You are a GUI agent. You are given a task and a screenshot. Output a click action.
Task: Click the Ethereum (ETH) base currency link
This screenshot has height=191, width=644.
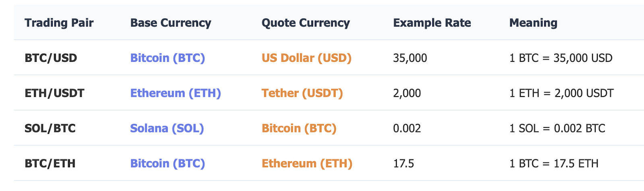175,93
